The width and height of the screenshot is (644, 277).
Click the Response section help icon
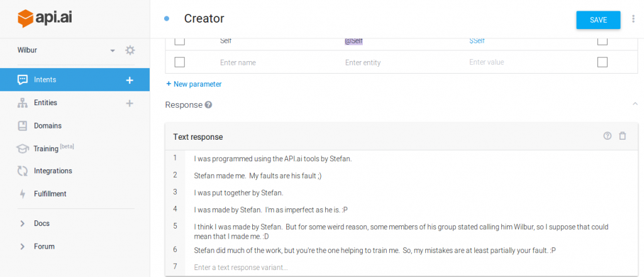208,105
